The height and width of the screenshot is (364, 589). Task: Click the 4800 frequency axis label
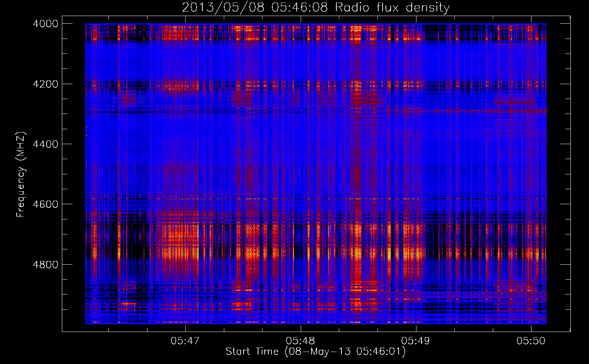(46, 265)
